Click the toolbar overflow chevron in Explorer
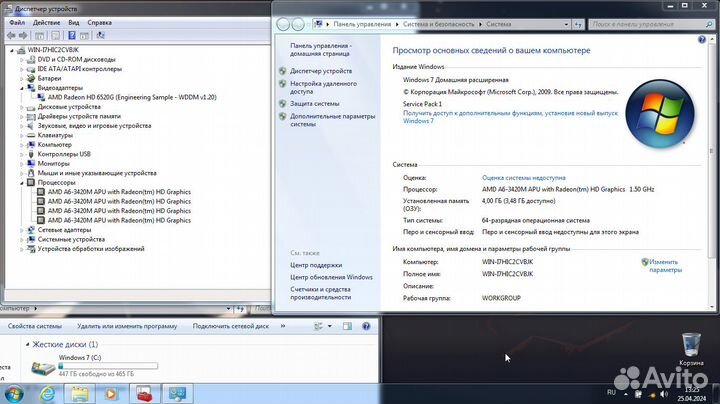This screenshot has height=404, width=720. click(x=283, y=326)
